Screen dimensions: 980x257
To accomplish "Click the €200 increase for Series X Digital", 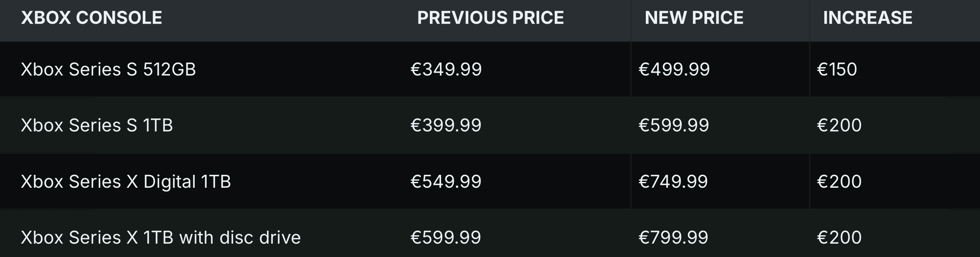I will 839,181.
